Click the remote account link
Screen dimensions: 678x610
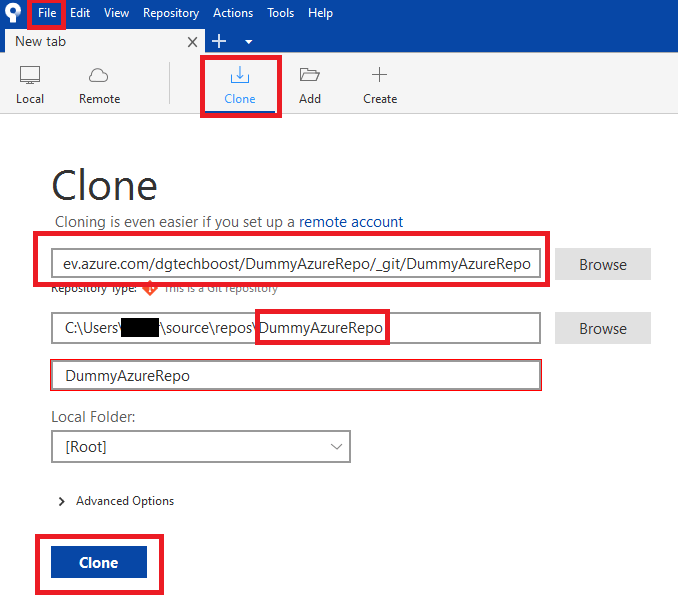coord(351,222)
